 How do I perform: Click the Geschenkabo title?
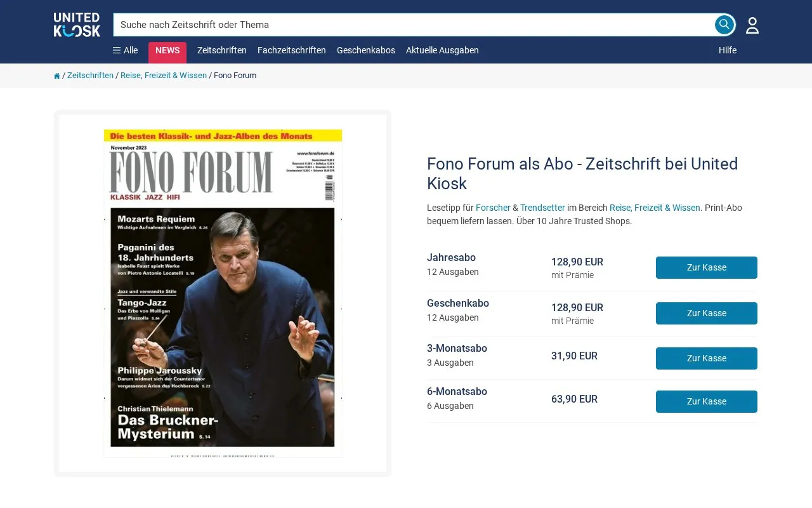(458, 304)
